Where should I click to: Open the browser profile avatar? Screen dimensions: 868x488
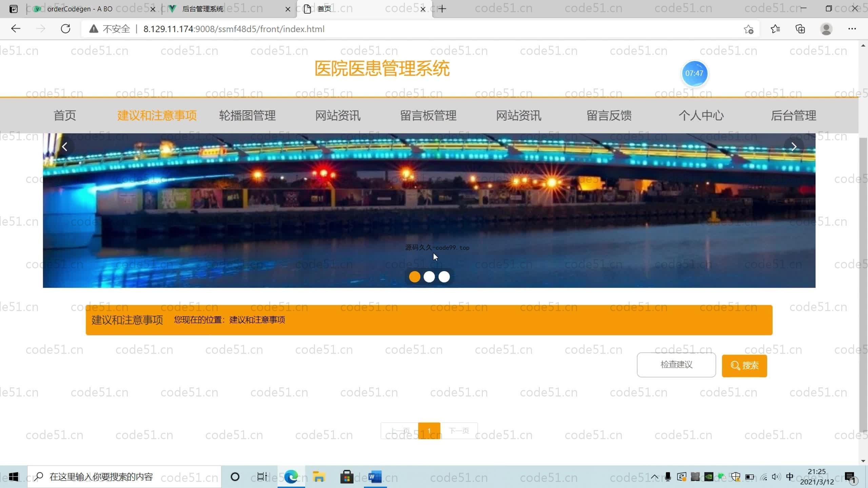pos(826,29)
